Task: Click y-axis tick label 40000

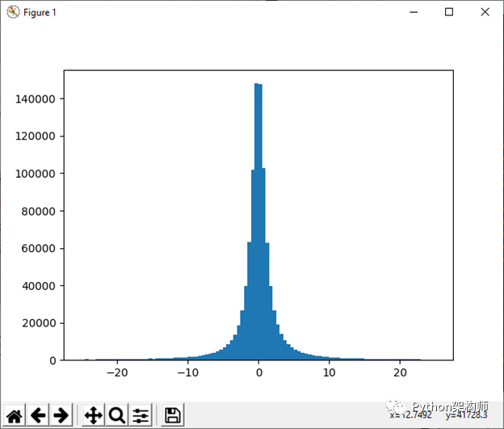Action: point(38,286)
